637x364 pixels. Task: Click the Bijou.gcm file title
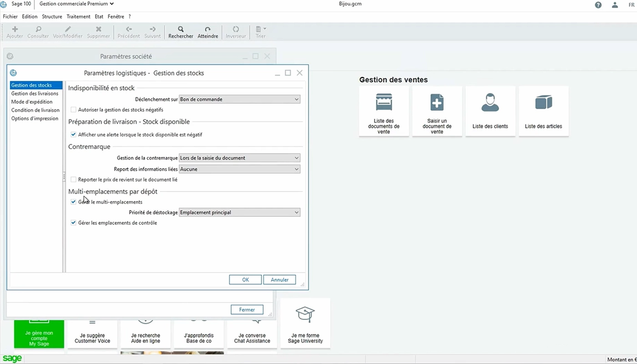point(350,4)
